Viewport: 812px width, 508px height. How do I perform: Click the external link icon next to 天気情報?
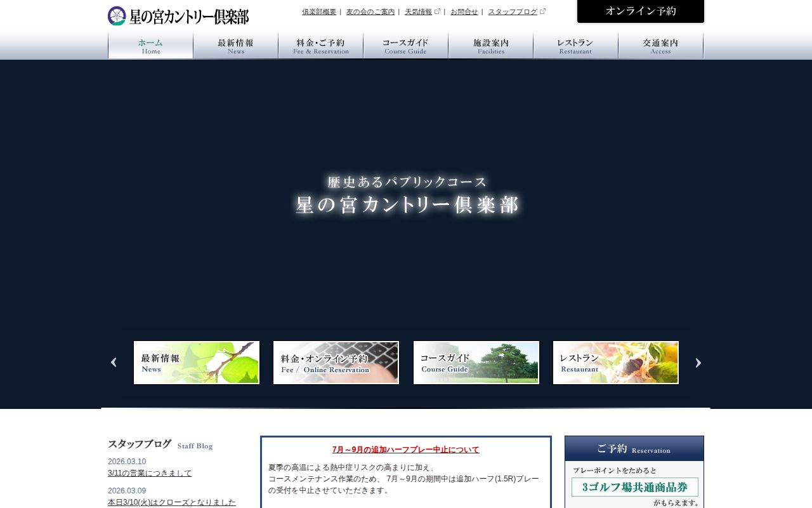pos(437,11)
